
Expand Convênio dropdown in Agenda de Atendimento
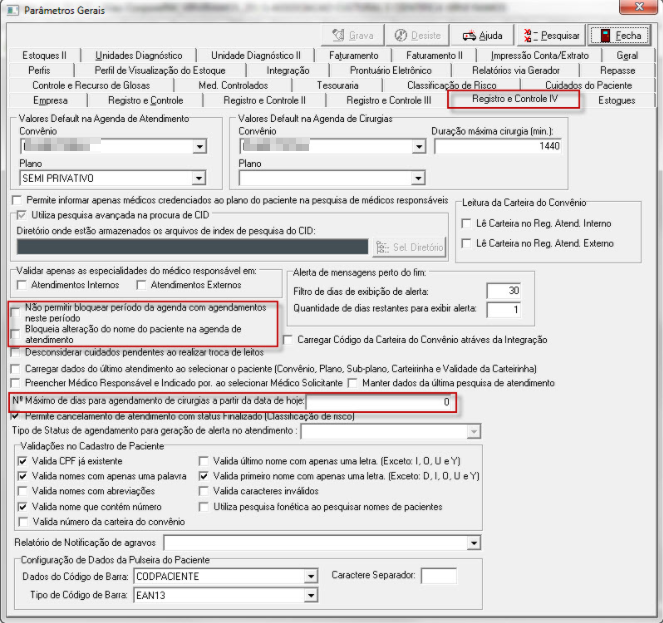point(199,146)
